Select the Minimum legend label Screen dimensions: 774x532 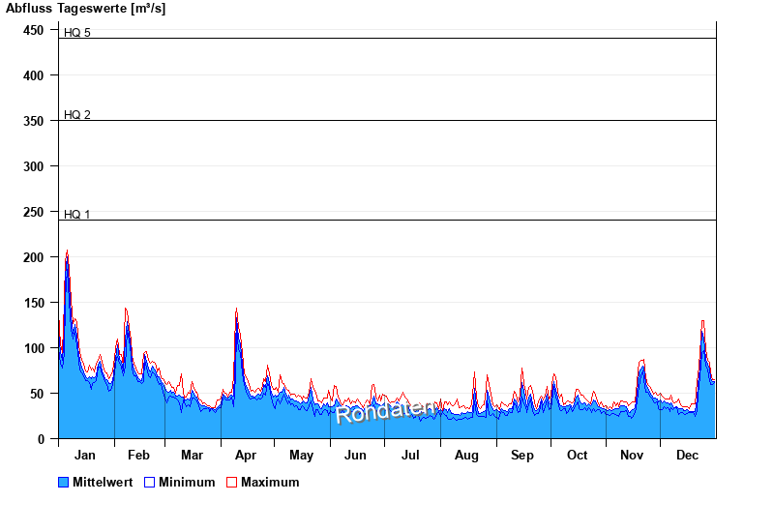point(187,482)
